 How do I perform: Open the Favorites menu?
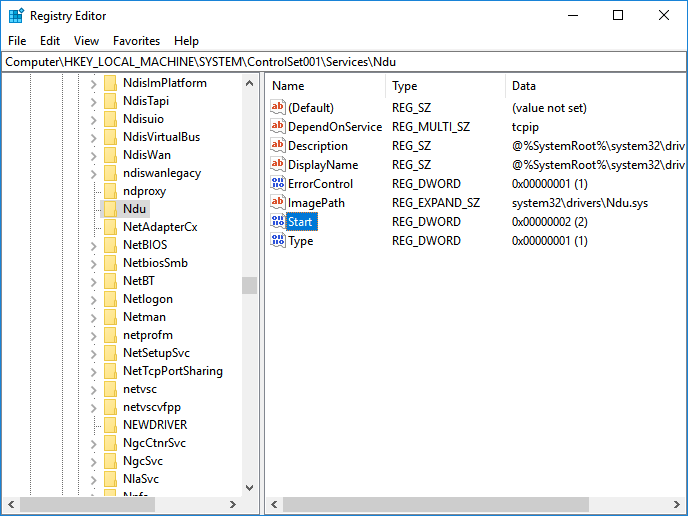click(x=136, y=41)
